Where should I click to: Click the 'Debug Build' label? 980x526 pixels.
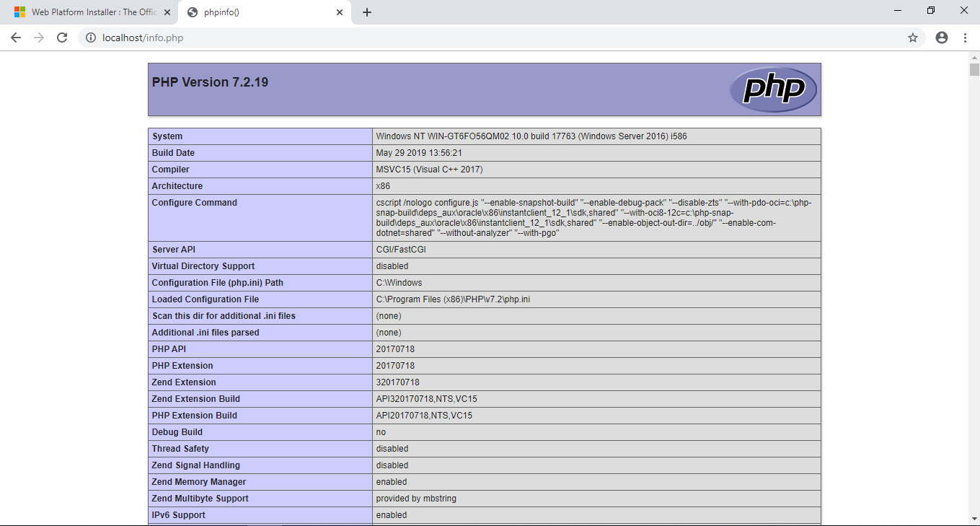click(x=177, y=432)
